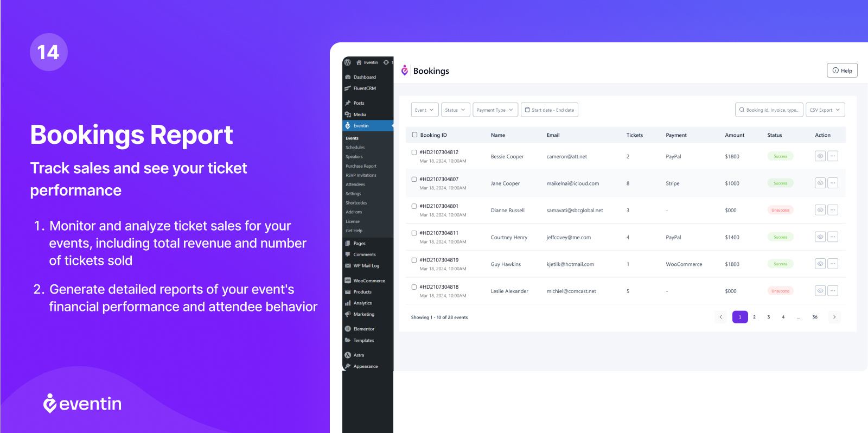Image resolution: width=868 pixels, height=433 pixels.
Task: Go to pagination page 2
Action: (x=754, y=317)
